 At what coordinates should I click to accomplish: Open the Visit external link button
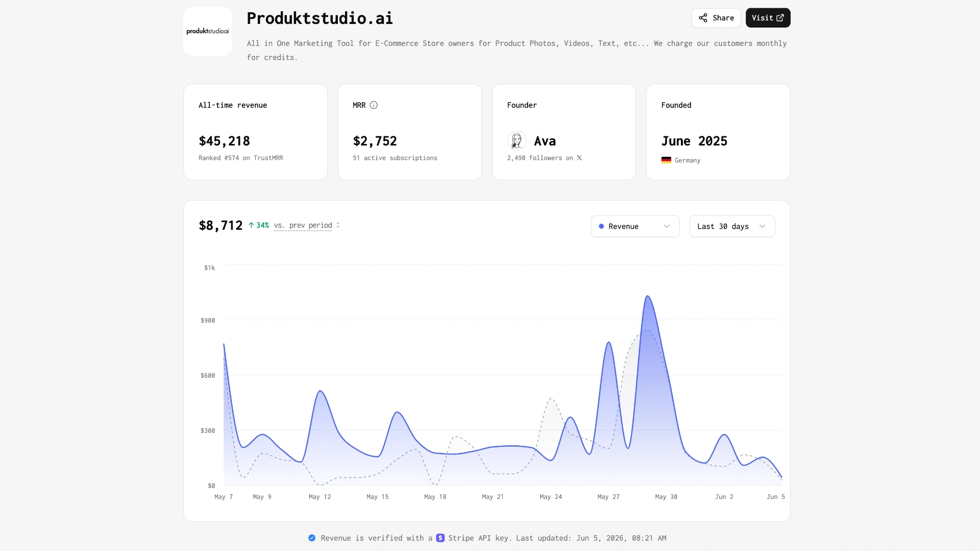tap(768, 18)
